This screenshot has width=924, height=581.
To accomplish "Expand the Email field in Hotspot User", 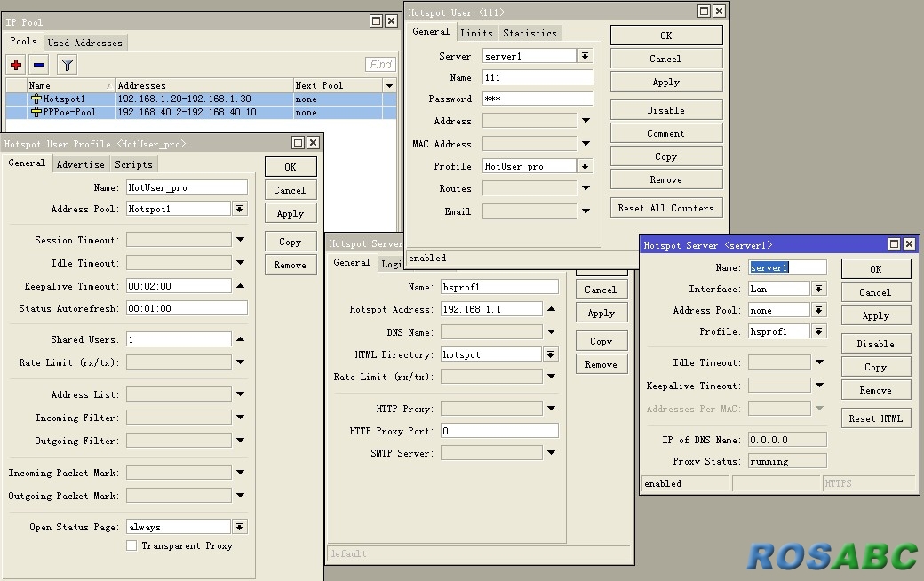I will point(585,211).
